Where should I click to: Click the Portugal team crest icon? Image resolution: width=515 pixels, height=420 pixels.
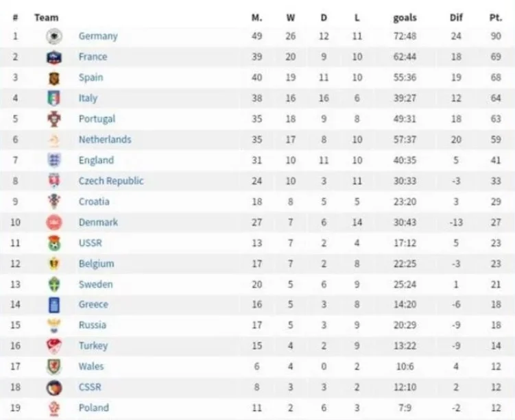click(x=53, y=119)
